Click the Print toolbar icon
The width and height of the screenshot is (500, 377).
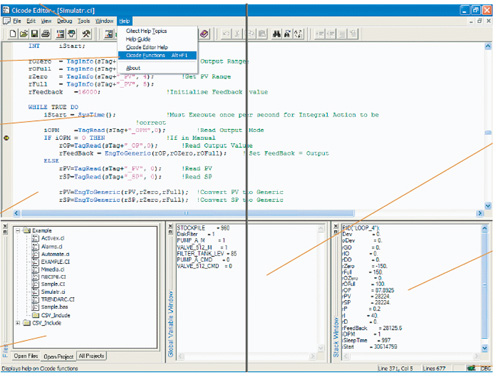[45, 34]
